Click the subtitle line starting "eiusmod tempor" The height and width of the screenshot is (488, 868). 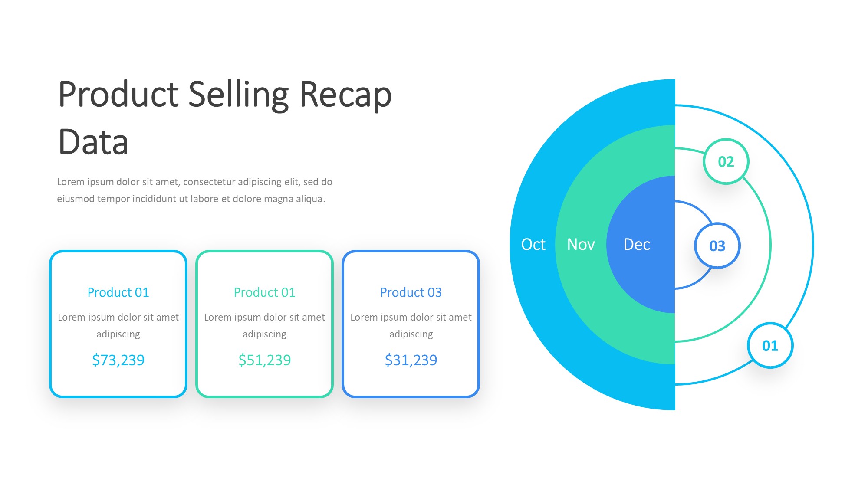(191, 199)
